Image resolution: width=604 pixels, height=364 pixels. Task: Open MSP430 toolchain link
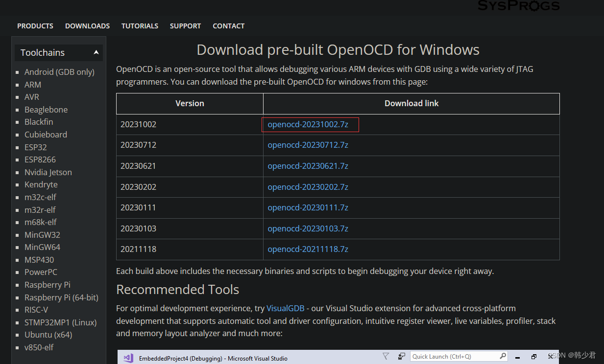[39, 260]
